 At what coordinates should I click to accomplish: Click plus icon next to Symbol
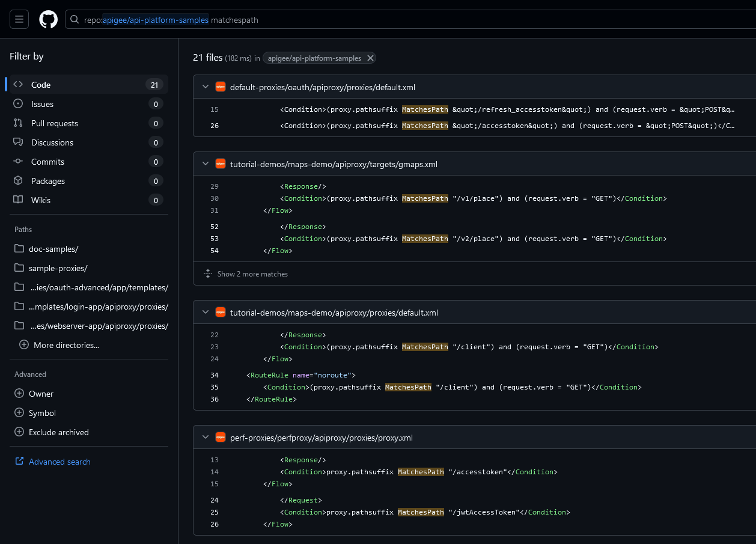coord(19,413)
